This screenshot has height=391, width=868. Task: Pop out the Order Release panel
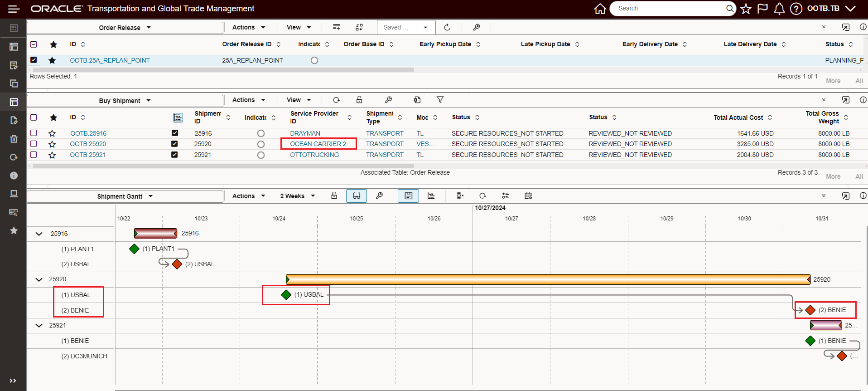(x=845, y=27)
